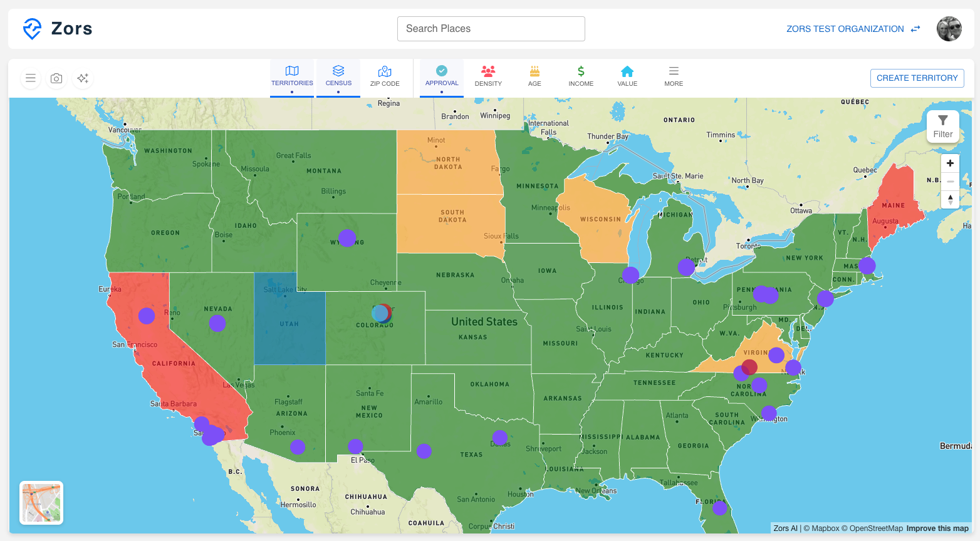Click the Create Territory button

click(x=917, y=78)
